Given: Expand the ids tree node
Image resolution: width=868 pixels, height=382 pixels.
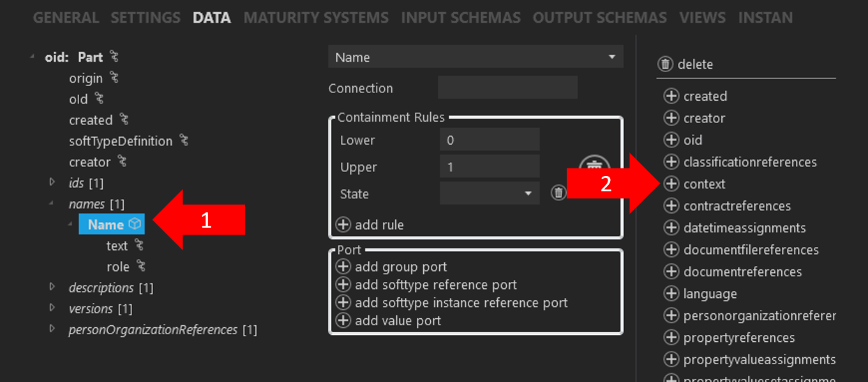Looking at the screenshot, I should 52,183.
